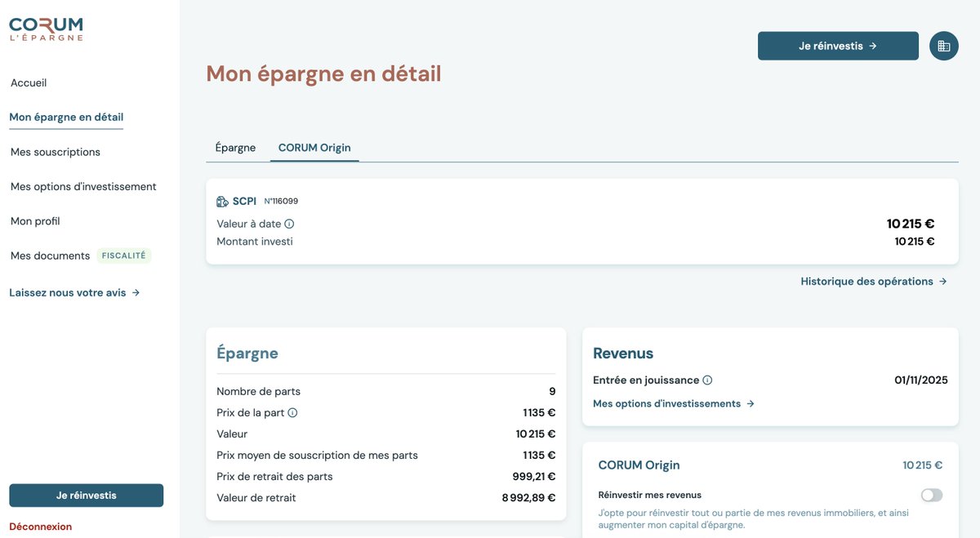The image size is (980, 538).
Task: Click Prix moyen de souscription de mes parts label
Action: pyautogui.click(x=317, y=455)
